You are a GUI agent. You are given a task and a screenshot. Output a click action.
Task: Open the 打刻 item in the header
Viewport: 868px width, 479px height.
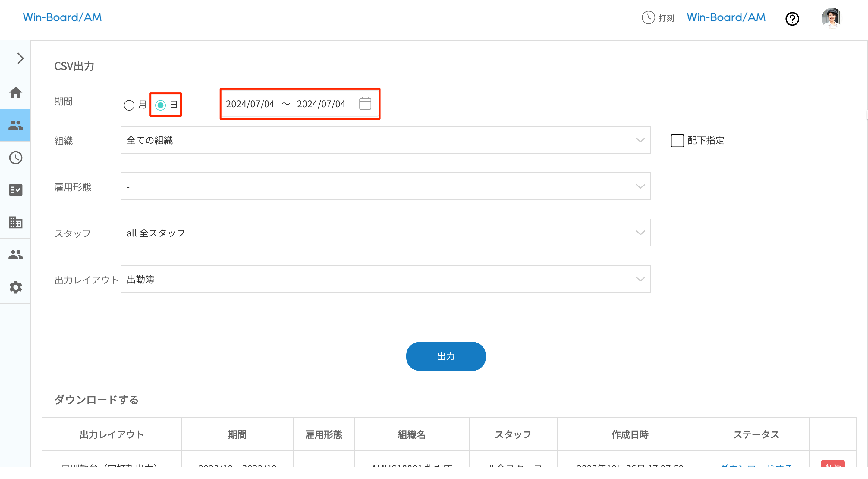(x=658, y=18)
